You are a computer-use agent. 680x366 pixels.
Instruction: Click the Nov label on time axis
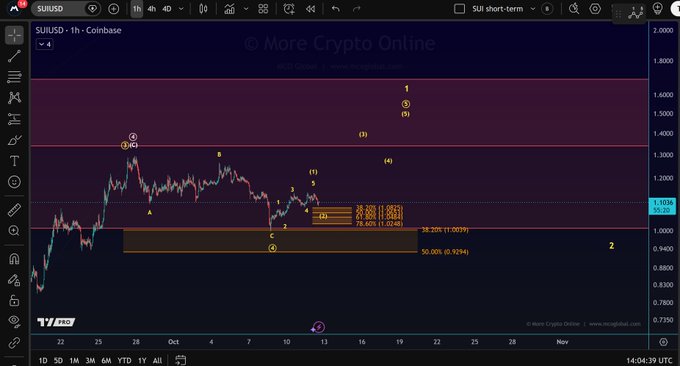(562, 342)
